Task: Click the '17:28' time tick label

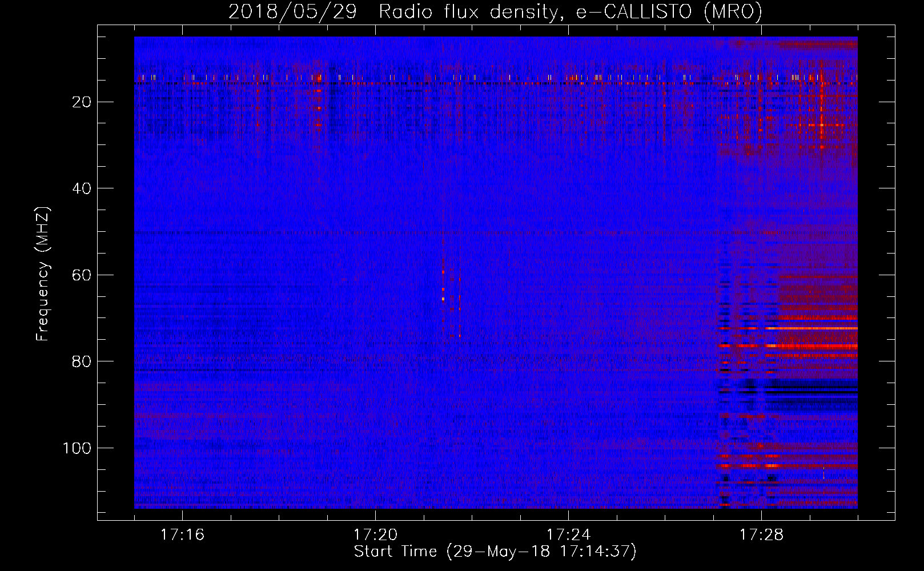Action: [x=761, y=535]
